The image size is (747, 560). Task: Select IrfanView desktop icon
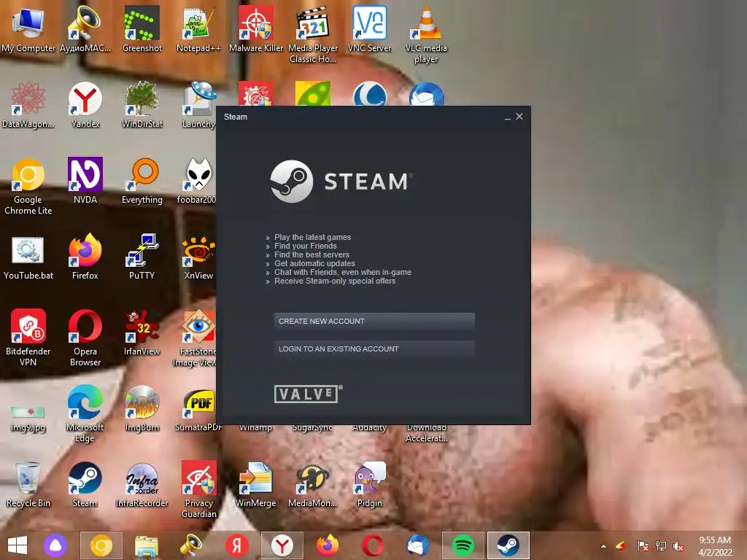[x=142, y=332]
